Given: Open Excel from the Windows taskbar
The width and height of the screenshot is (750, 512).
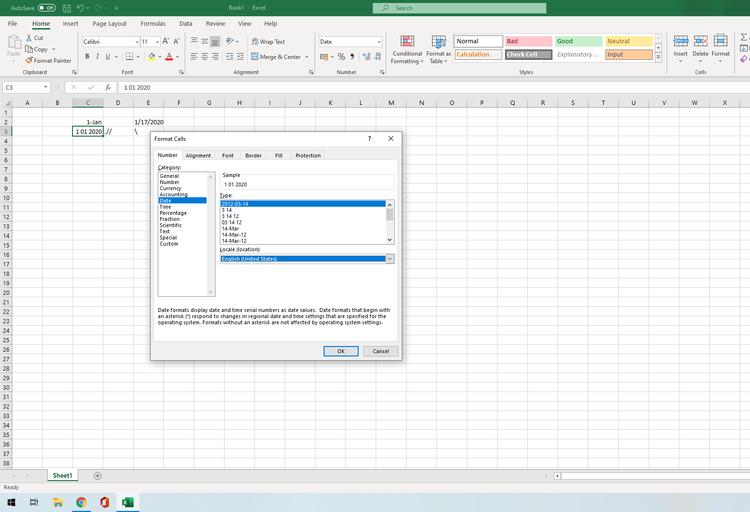Looking at the screenshot, I should click(x=129, y=502).
